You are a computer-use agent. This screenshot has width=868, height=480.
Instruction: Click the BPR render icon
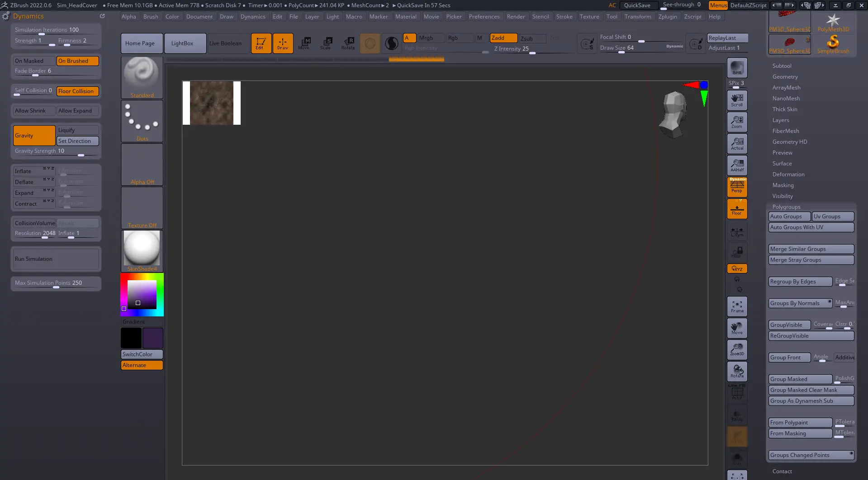click(x=737, y=68)
